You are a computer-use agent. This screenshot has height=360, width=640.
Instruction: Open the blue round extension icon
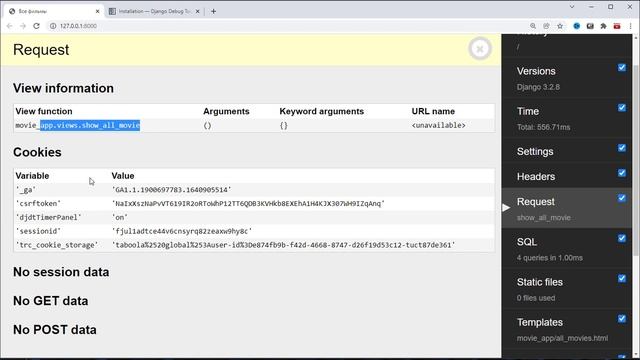coord(576,26)
